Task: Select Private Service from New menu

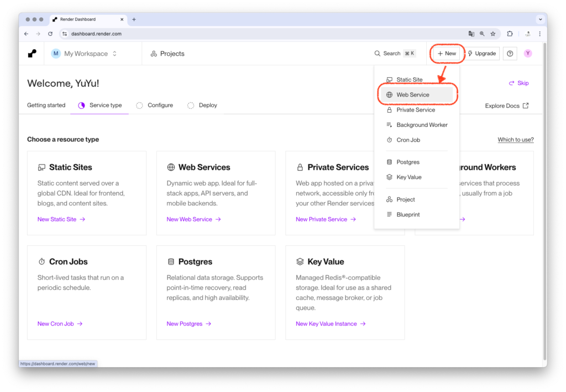Action: [x=417, y=110]
